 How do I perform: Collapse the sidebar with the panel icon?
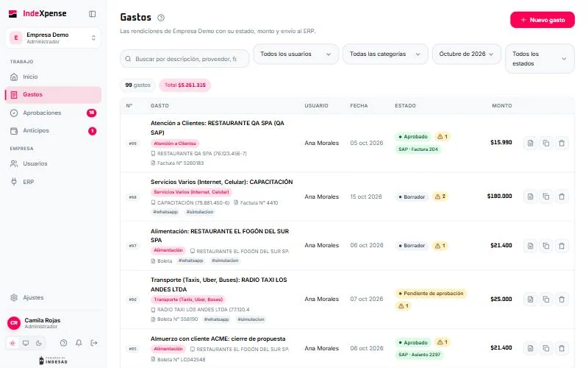tap(93, 14)
